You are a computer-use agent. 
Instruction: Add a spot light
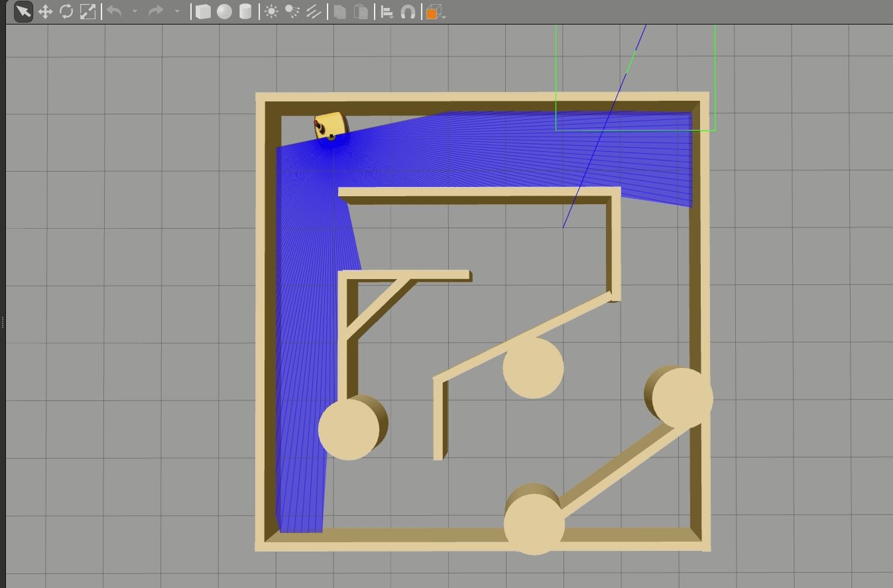(292, 12)
